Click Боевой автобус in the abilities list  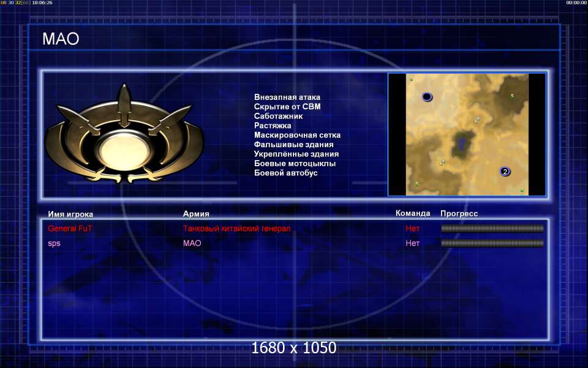click(286, 173)
